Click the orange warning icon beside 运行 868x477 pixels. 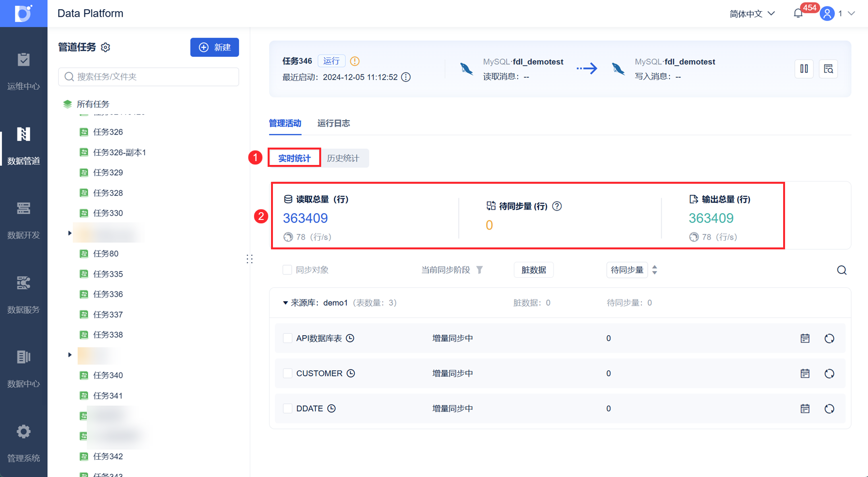355,61
